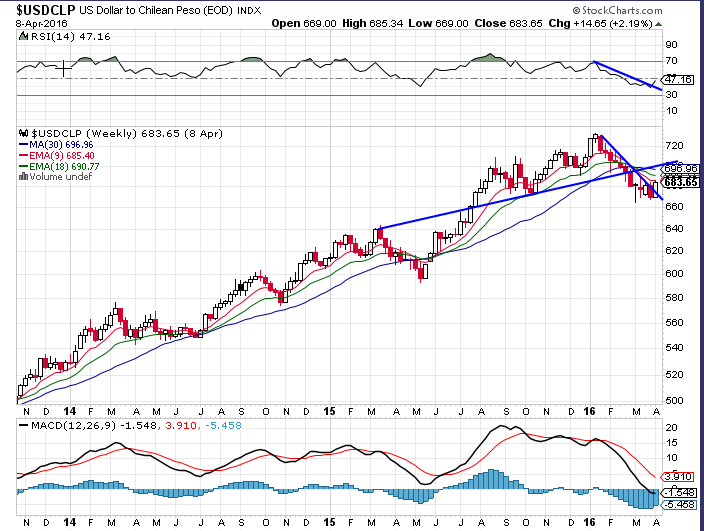The width and height of the screenshot is (704, 531).
Task: Click the 600 price axis label
Action: click(x=674, y=273)
